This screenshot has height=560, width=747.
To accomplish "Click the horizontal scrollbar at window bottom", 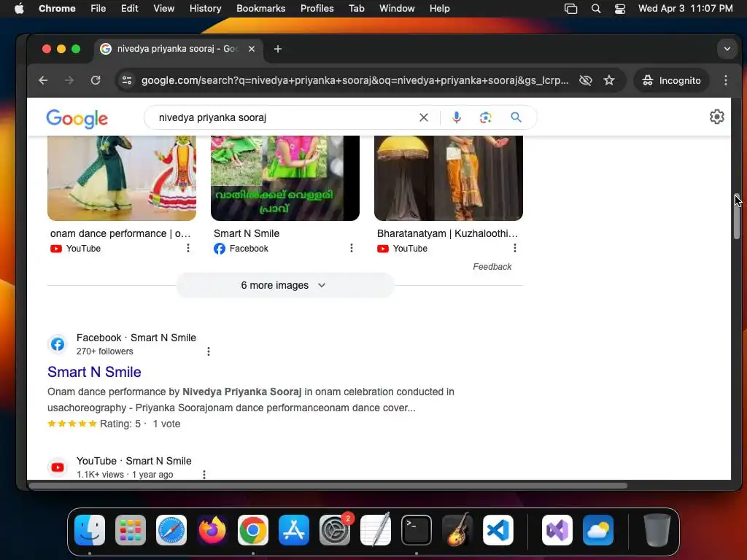I will coord(328,486).
